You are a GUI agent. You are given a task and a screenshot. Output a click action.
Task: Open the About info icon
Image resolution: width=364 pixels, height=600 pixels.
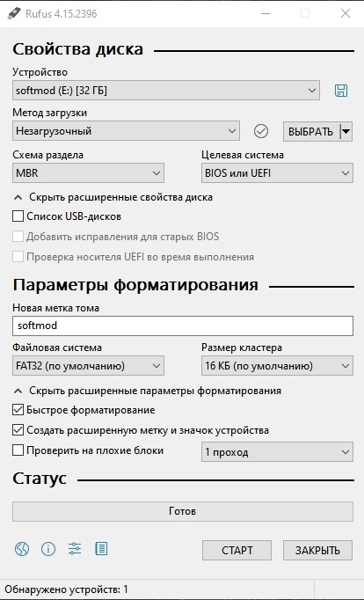[48, 549]
